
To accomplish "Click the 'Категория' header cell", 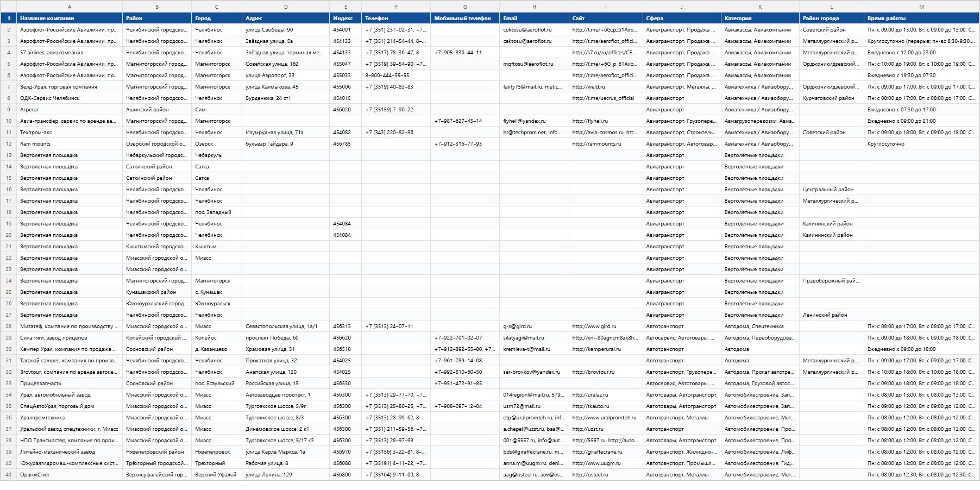I will (760, 18).
